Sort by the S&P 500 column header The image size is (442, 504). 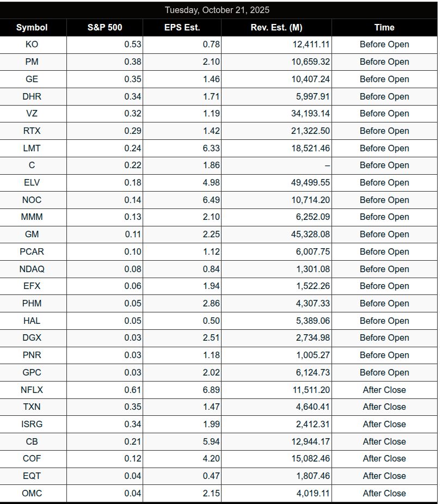pyautogui.click(x=105, y=27)
